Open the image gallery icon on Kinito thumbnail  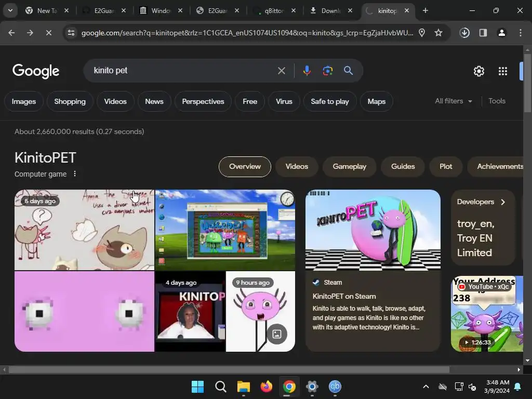[x=277, y=334]
